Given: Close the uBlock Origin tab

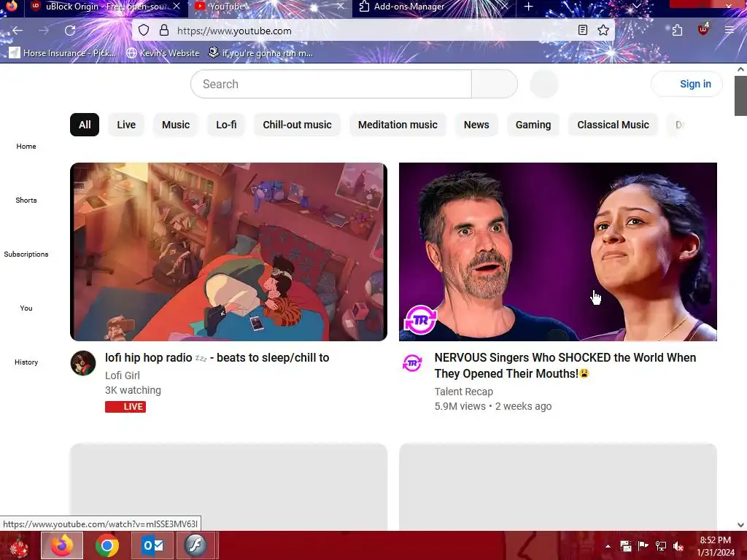Looking at the screenshot, I should [x=177, y=7].
